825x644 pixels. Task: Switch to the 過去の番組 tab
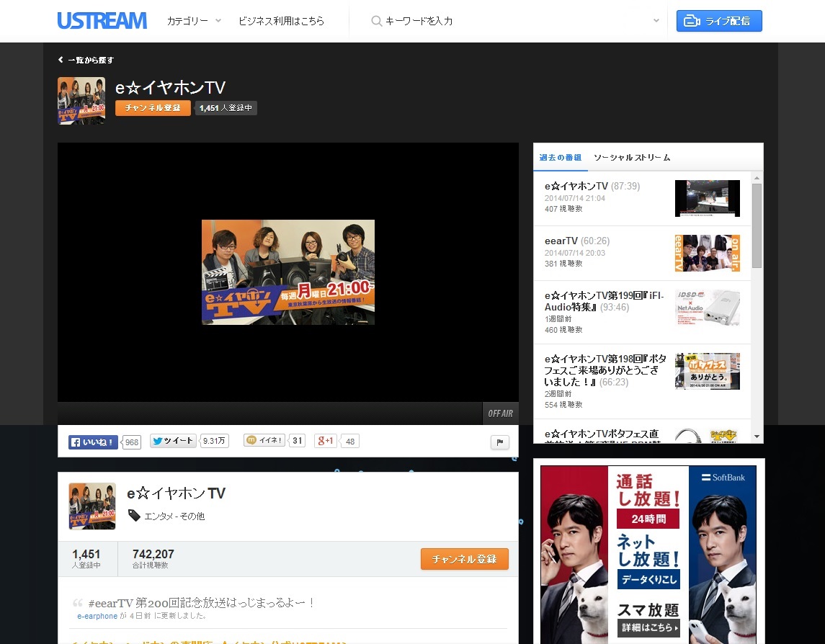pos(560,157)
